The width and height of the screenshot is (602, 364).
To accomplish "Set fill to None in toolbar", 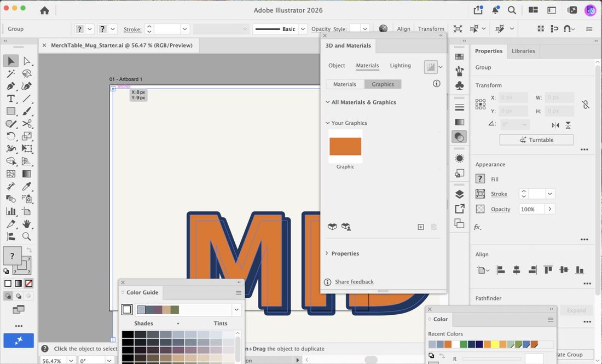I will point(29,284).
